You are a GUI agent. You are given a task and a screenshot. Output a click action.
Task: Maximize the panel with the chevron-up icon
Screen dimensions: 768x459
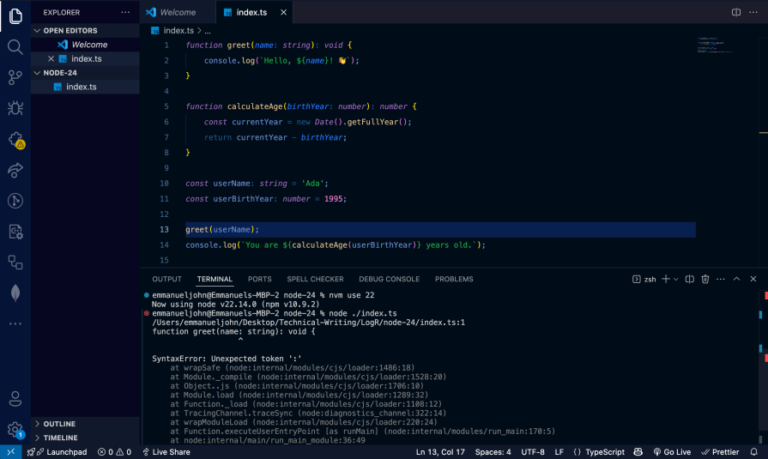pyautogui.click(x=736, y=279)
